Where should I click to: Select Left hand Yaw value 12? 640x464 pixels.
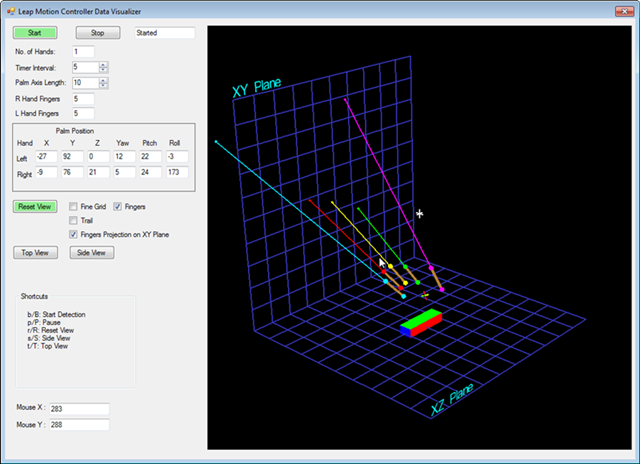point(124,156)
